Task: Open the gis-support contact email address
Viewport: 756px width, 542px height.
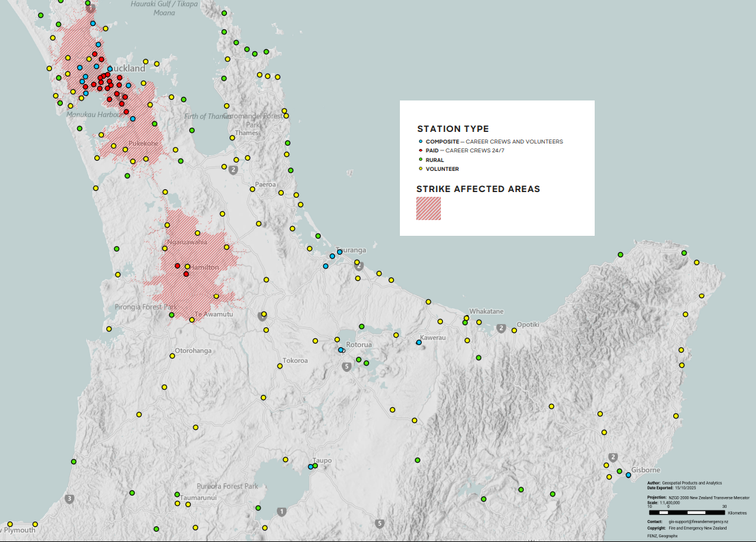Action: 697,521
